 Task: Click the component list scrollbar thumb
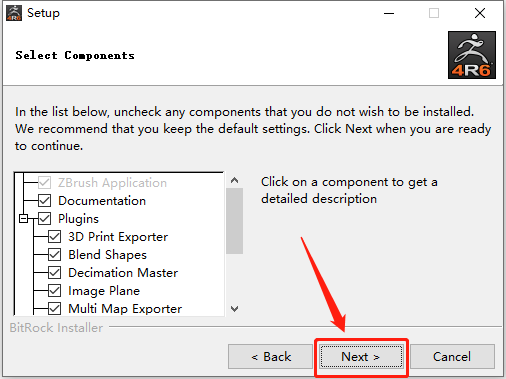click(234, 221)
